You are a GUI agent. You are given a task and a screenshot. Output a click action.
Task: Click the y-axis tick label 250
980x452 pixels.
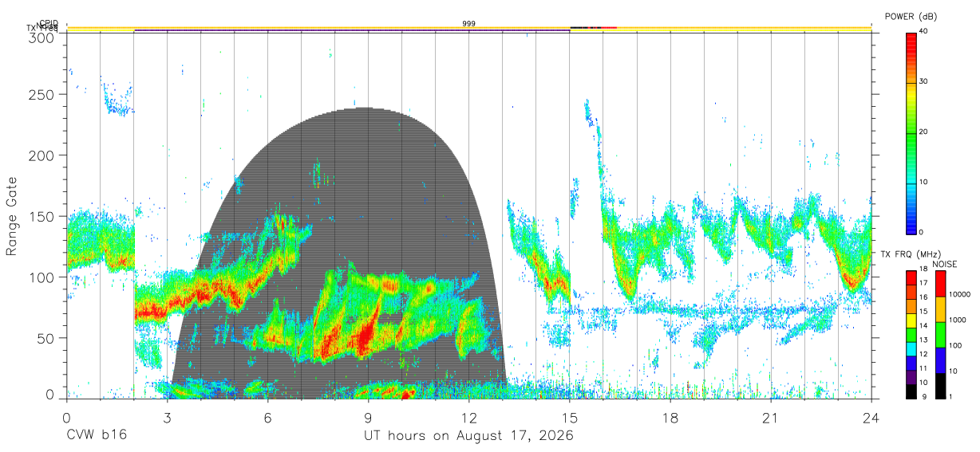[x=43, y=95]
